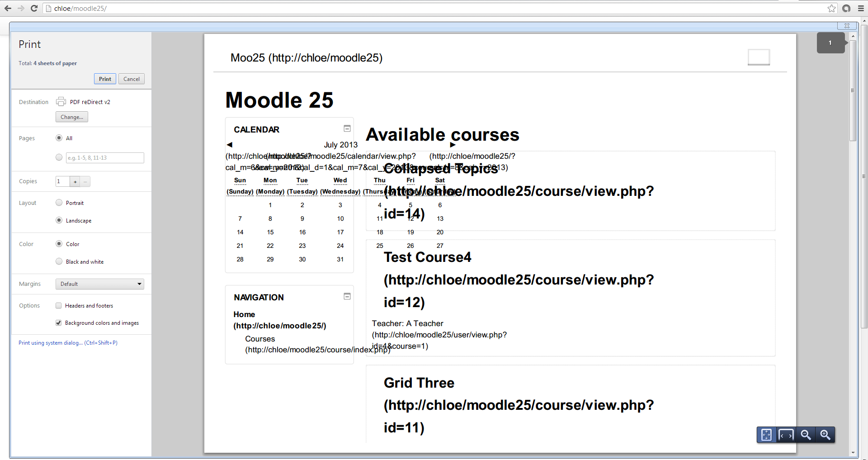Viewport: 868px width, 460px height.
Task: Open the Margins Default dropdown
Action: click(x=100, y=284)
